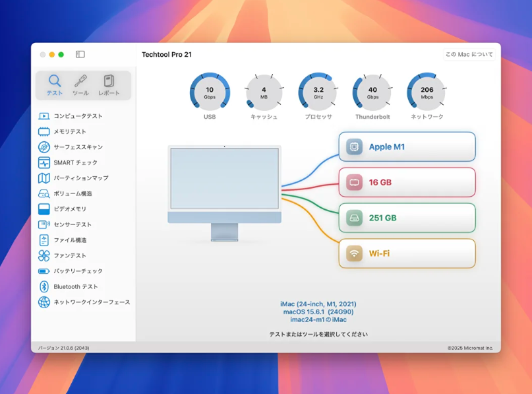Click the iMac illustration

(x=224, y=193)
